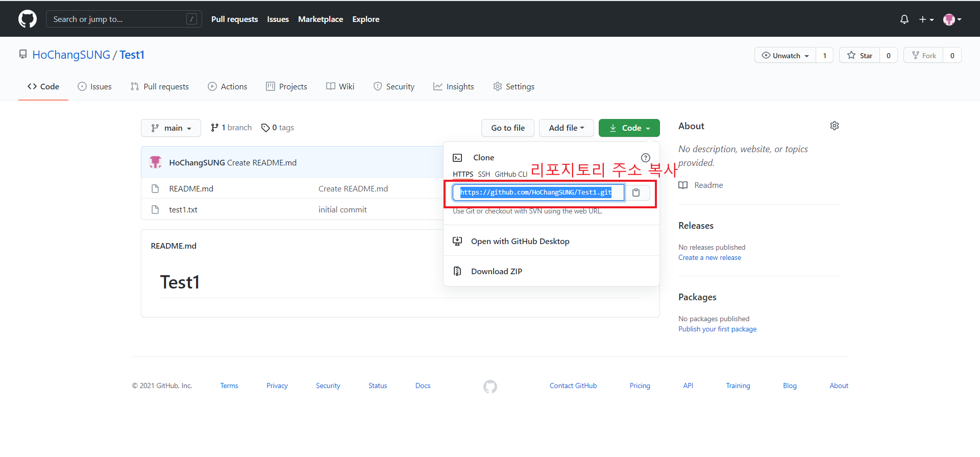The height and width of the screenshot is (457, 980).
Task: Open the README.md file
Action: pos(191,188)
